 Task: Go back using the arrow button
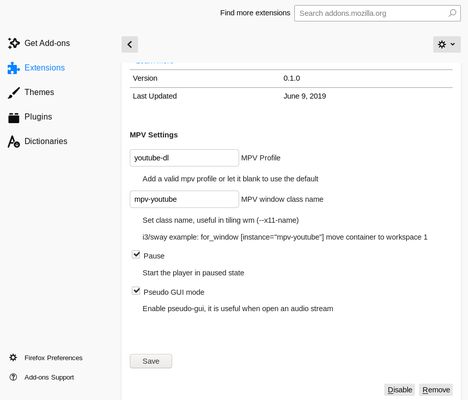coord(130,44)
